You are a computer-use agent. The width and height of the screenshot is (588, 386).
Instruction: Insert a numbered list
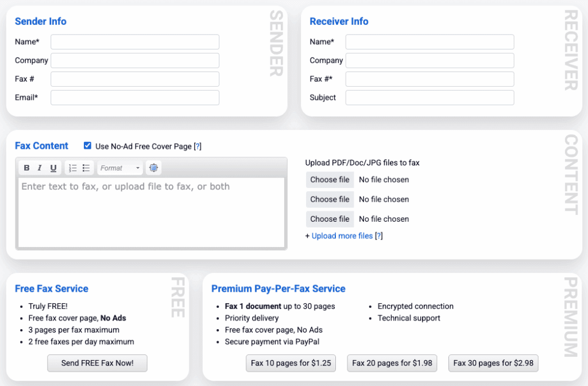[x=73, y=167]
